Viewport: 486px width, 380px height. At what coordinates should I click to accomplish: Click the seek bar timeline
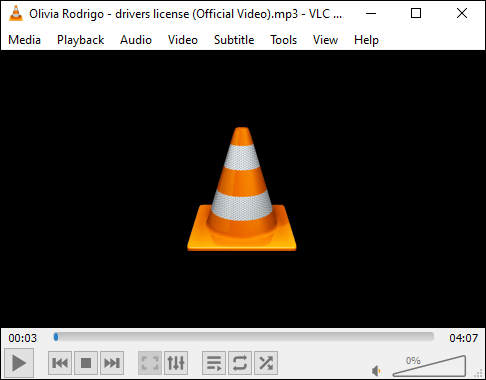tap(244, 337)
